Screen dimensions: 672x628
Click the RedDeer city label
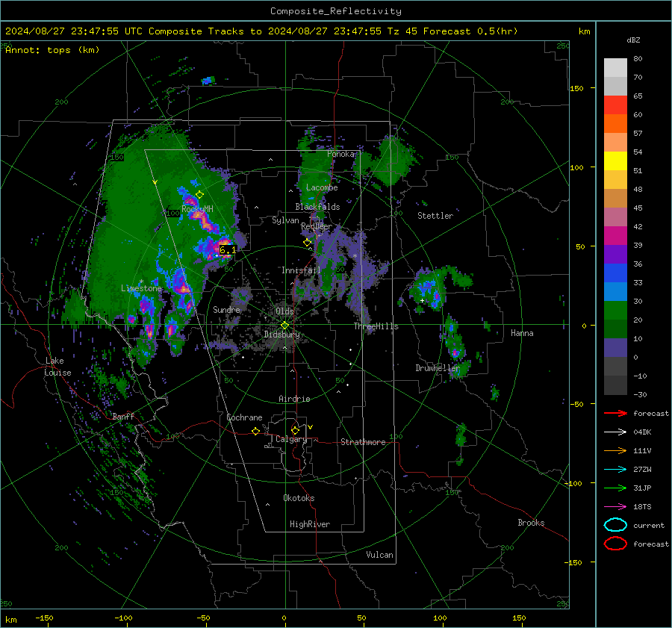[317, 226]
